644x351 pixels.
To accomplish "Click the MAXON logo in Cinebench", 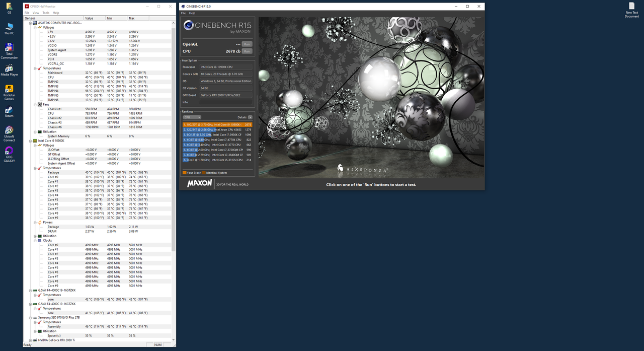I will [200, 183].
